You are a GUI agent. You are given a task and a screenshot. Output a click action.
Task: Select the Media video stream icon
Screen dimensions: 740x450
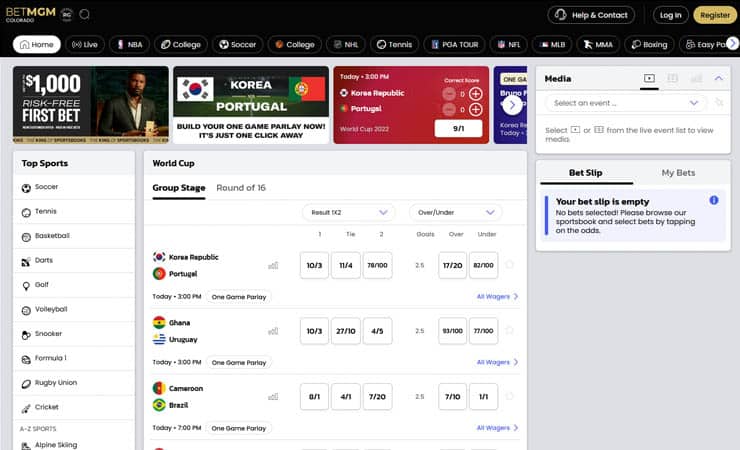tap(649, 78)
